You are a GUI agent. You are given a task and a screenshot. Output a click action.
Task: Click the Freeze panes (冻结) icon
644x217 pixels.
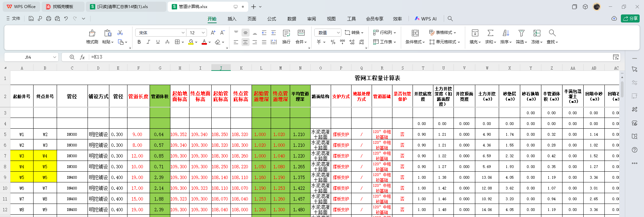click(x=537, y=33)
